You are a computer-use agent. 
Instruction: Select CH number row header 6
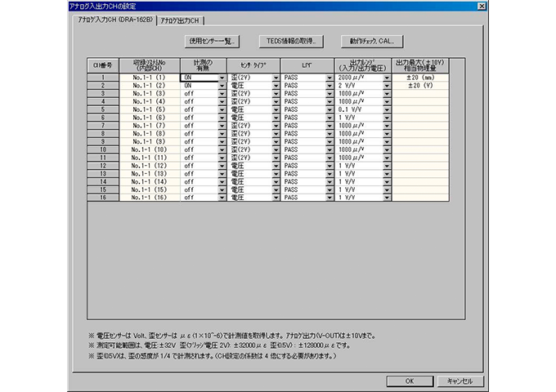point(103,118)
